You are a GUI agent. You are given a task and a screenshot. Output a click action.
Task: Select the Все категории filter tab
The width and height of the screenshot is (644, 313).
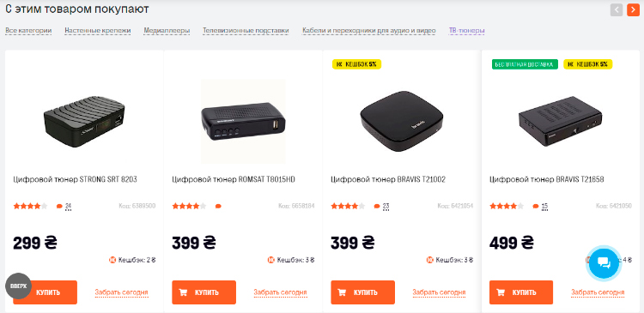[x=28, y=30]
